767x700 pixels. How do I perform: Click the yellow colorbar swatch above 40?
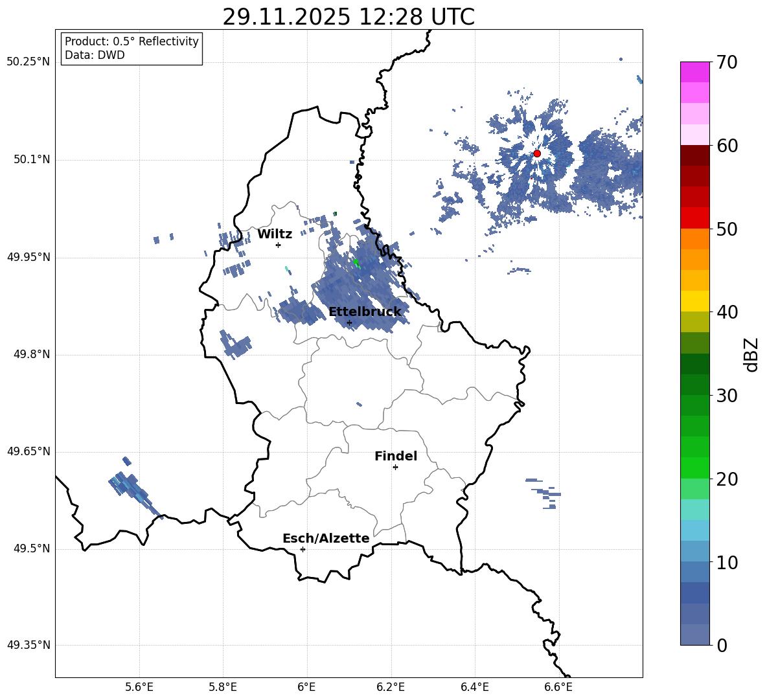tap(694, 301)
